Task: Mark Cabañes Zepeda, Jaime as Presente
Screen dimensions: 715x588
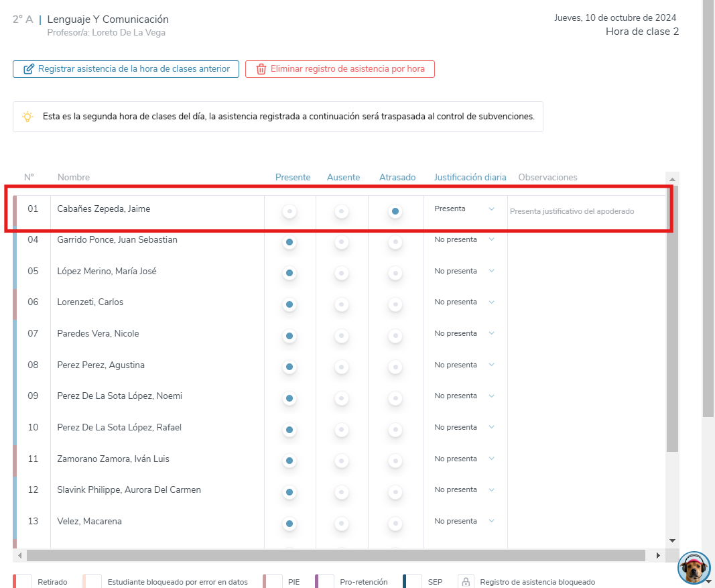Action: tap(289, 211)
